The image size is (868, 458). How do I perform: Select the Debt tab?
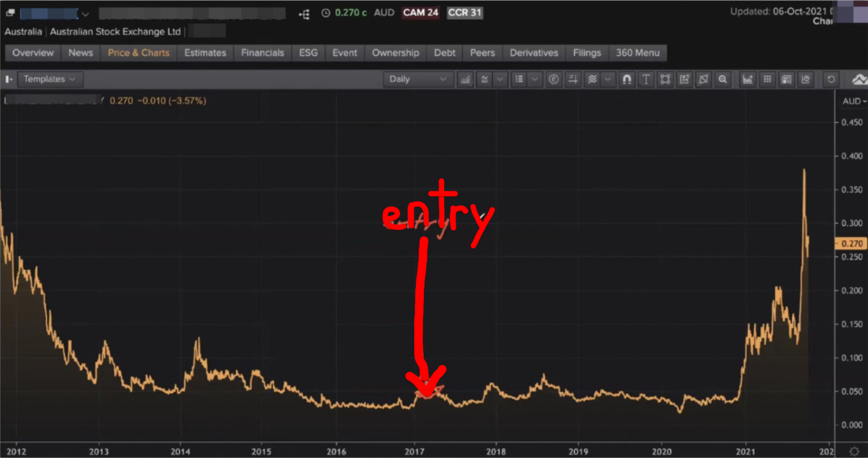(445, 53)
